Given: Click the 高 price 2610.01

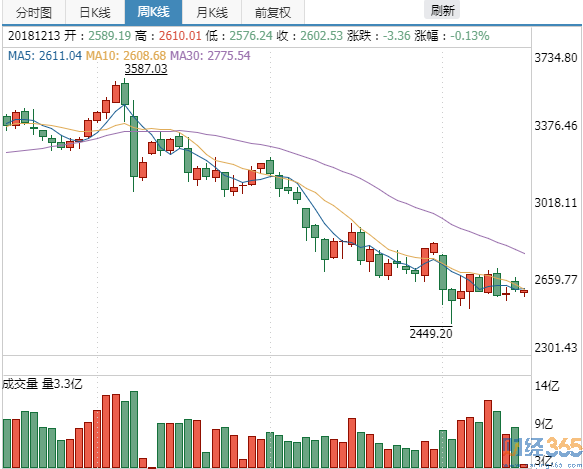Looking at the screenshot, I should 180,36.
